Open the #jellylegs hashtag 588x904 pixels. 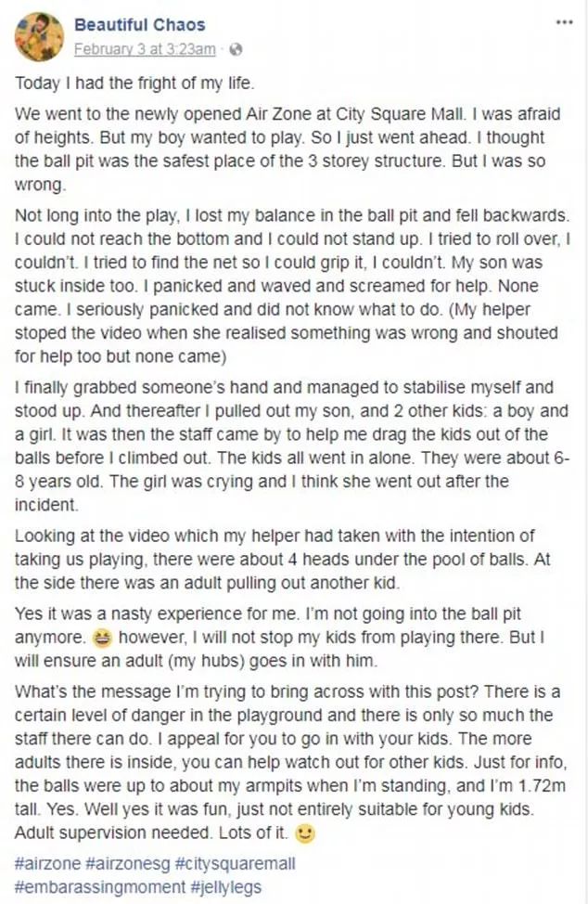click(225, 886)
